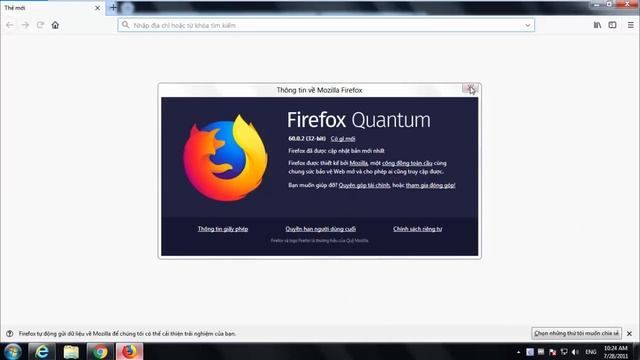The height and width of the screenshot is (360, 640).
Task: Open the Firefox hamburger menu
Action: (x=631, y=25)
